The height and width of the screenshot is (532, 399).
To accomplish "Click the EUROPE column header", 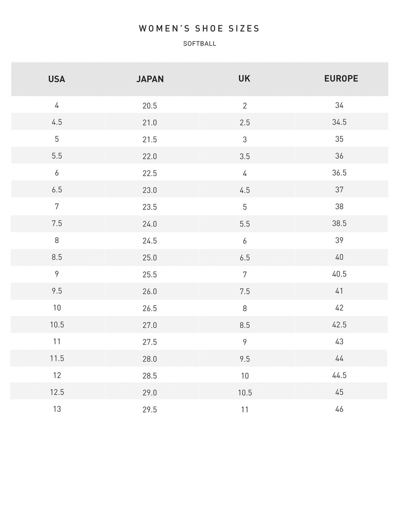I will [341, 79].
